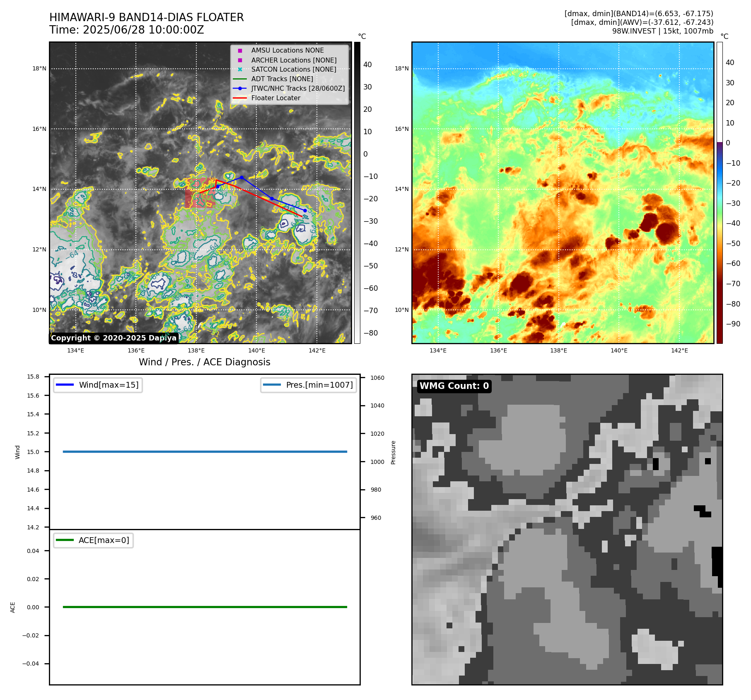
Task: Click the cyan X marker beside SATCON Locations
Action: pyautogui.click(x=240, y=69)
